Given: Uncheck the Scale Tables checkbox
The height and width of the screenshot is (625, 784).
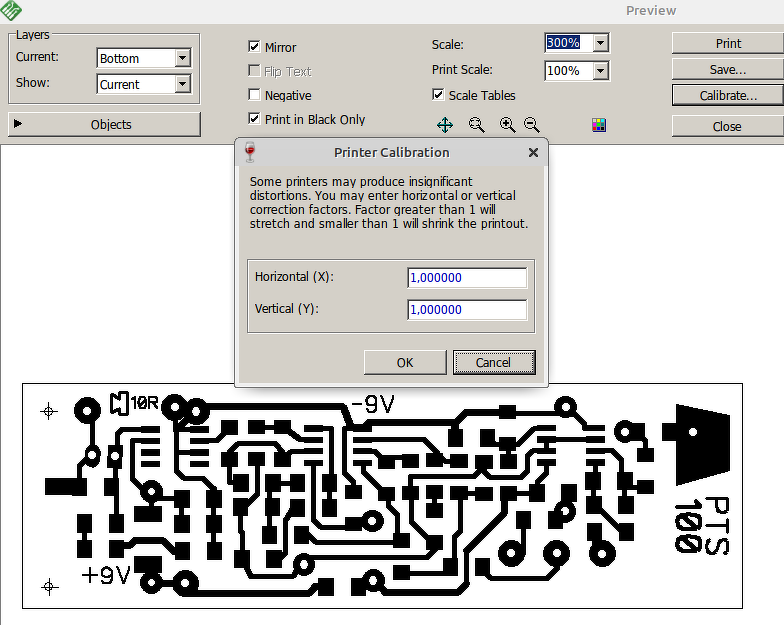Looking at the screenshot, I should tap(438, 94).
